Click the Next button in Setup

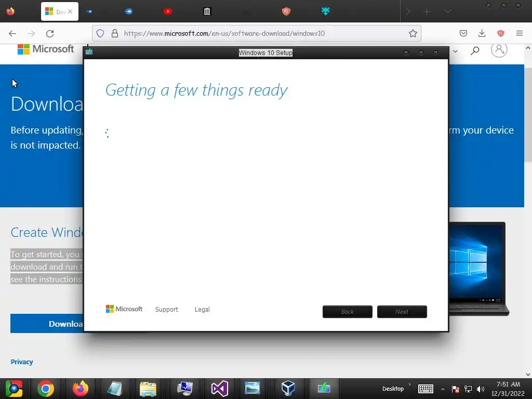[x=402, y=312]
